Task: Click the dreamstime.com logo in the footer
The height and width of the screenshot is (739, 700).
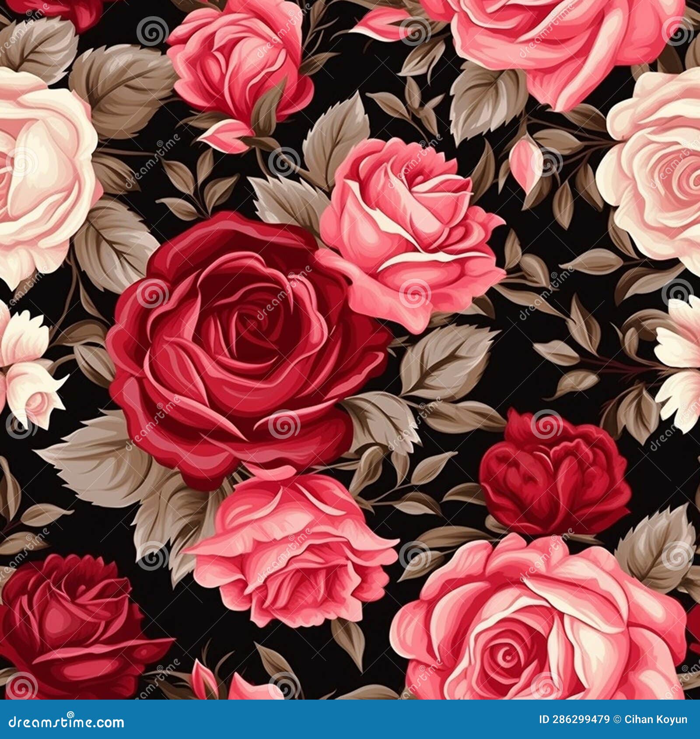Action: click(x=66, y=724)
